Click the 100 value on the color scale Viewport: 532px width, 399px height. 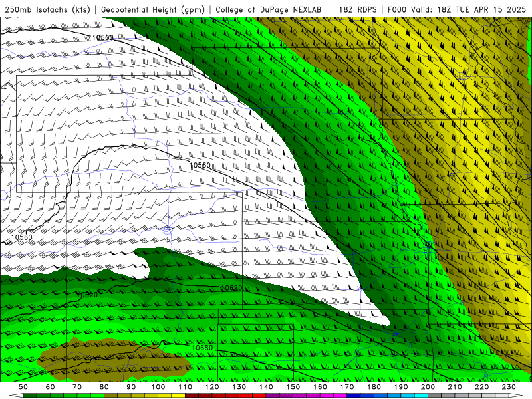[158, 387]
